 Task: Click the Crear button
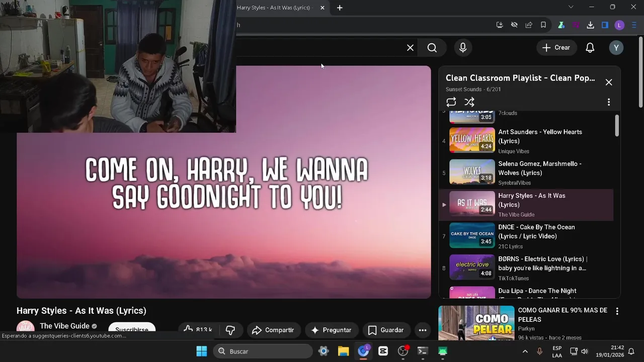coord(556,48)
